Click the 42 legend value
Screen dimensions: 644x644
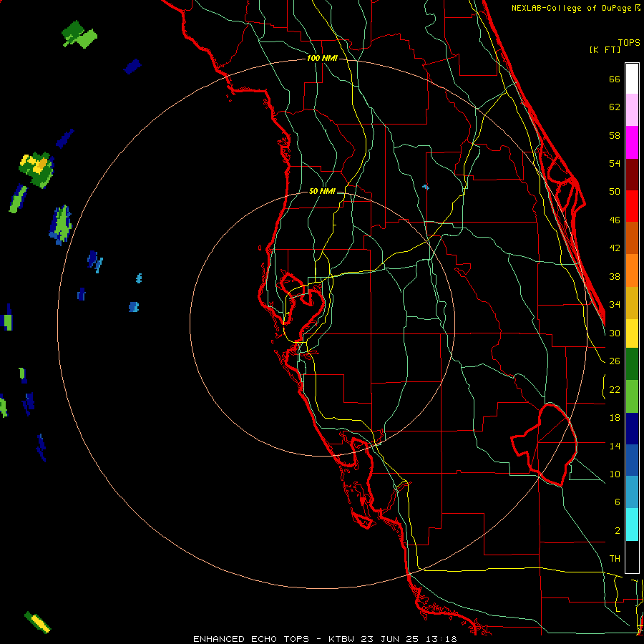coord(615,248)
